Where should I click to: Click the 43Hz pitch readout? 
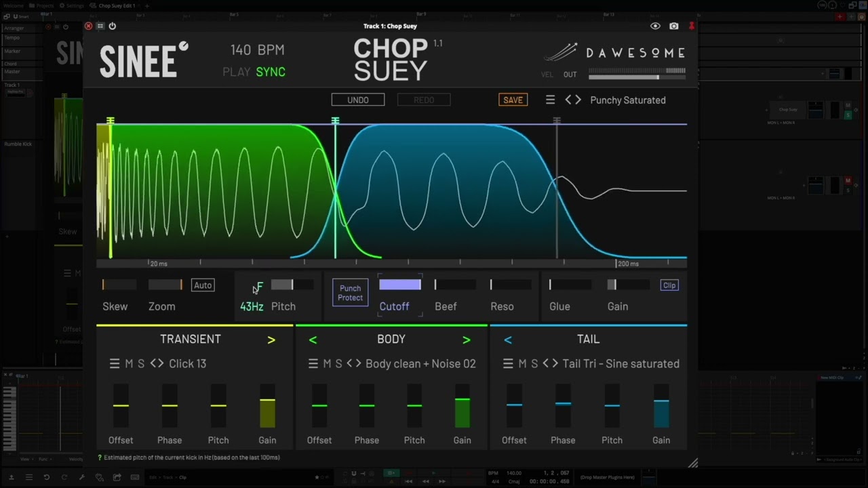pos(252,306)
